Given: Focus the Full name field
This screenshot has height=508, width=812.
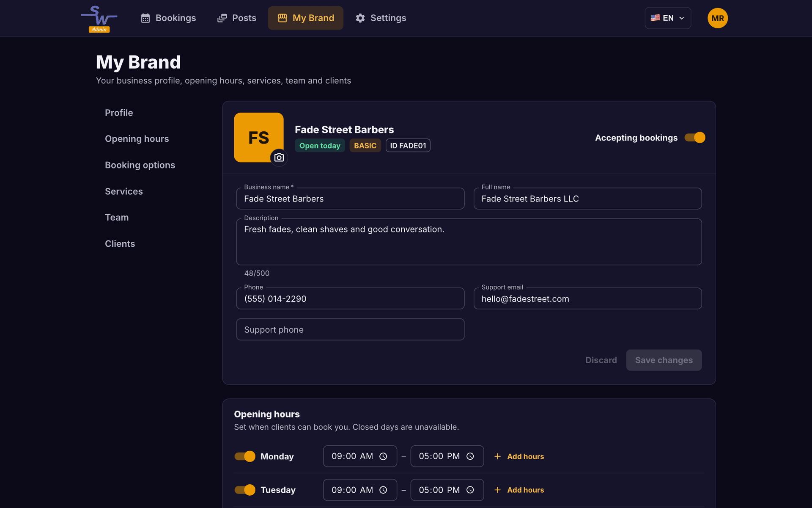Looking at the screenshot, I should 587,199.
